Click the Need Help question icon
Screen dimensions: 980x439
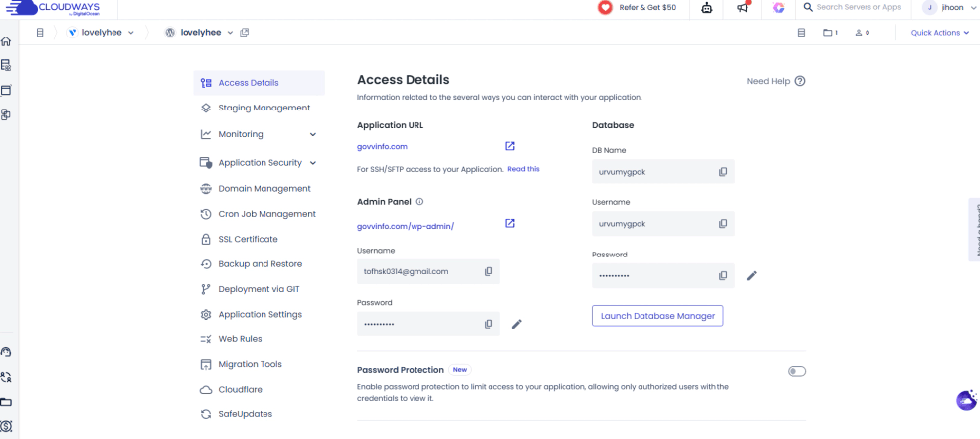coord(800,81)
